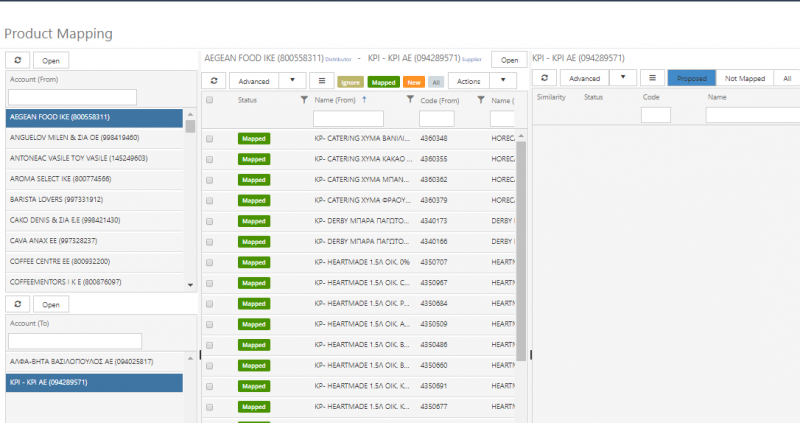Click the orange New filter button
This screenshot has width=800, height=423.
414,82
